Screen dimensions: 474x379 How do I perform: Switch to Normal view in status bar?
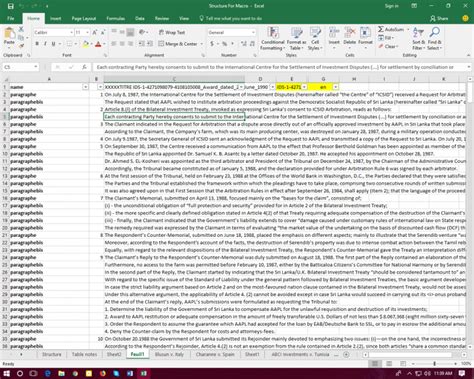(375, 364)
